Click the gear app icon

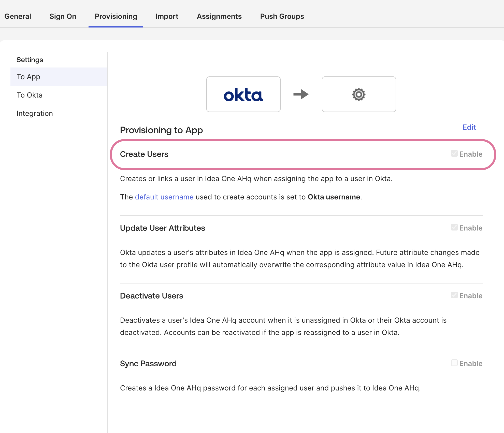point(359,94)
